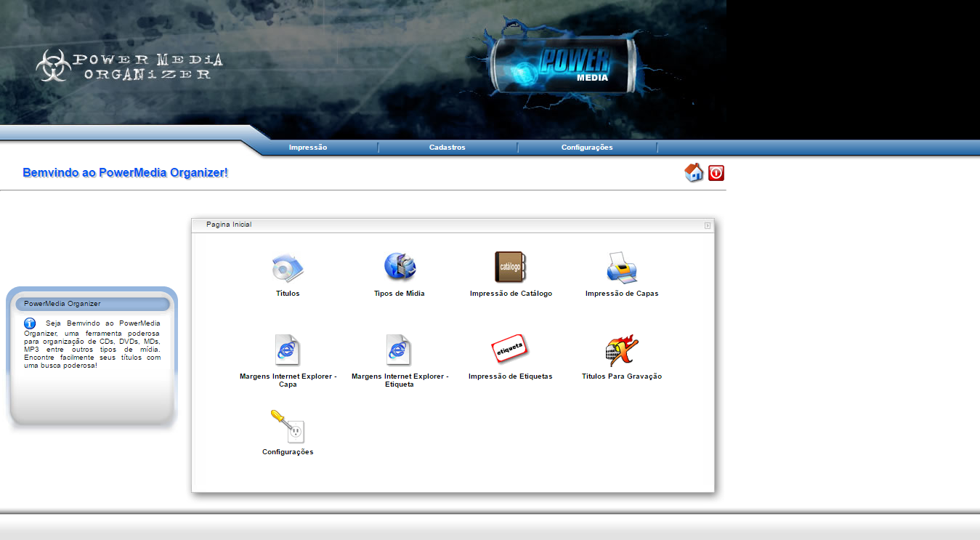The image size is (980, 540).
Task: Click the Impressão de Catálogo text link
Action: coord(511,294)
